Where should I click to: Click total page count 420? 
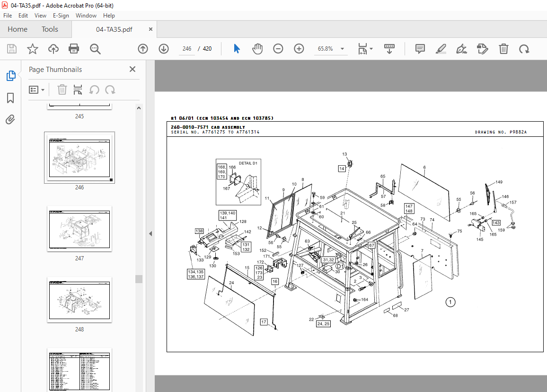pos(207,49)
